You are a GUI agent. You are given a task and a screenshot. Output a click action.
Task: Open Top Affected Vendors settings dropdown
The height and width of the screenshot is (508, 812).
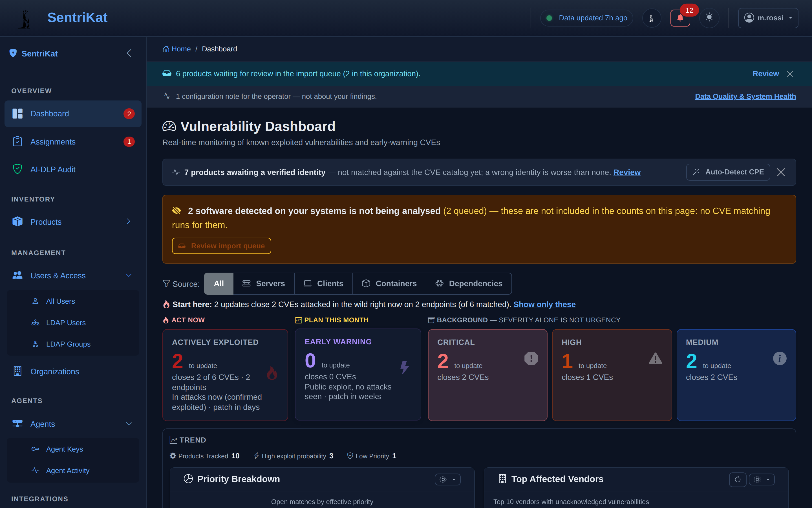pyautogui.click(x=762, y=479)
